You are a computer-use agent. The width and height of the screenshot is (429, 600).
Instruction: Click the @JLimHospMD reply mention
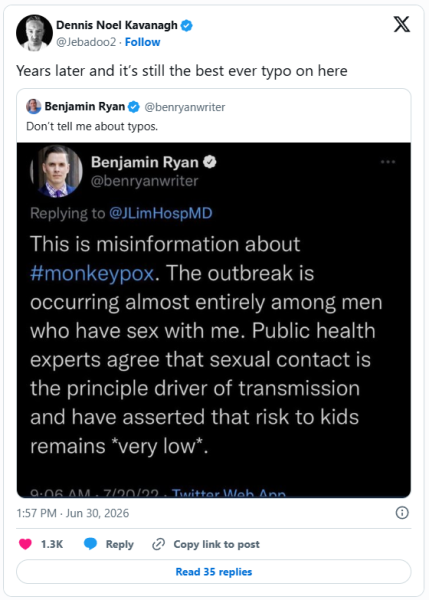tap(160, 213)
